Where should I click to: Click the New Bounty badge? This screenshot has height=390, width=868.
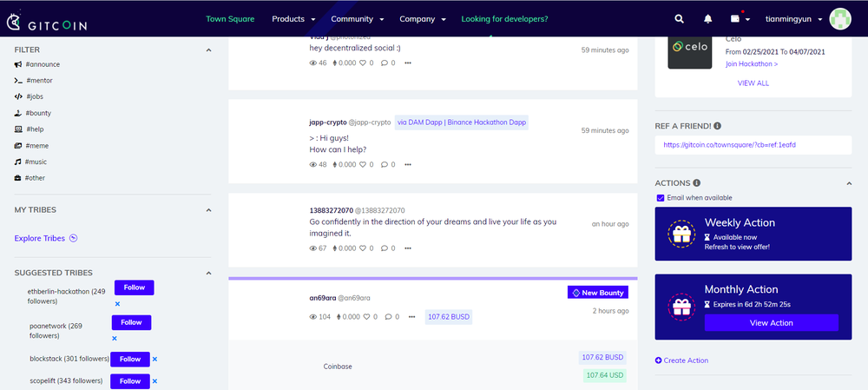tap(598, 293)
